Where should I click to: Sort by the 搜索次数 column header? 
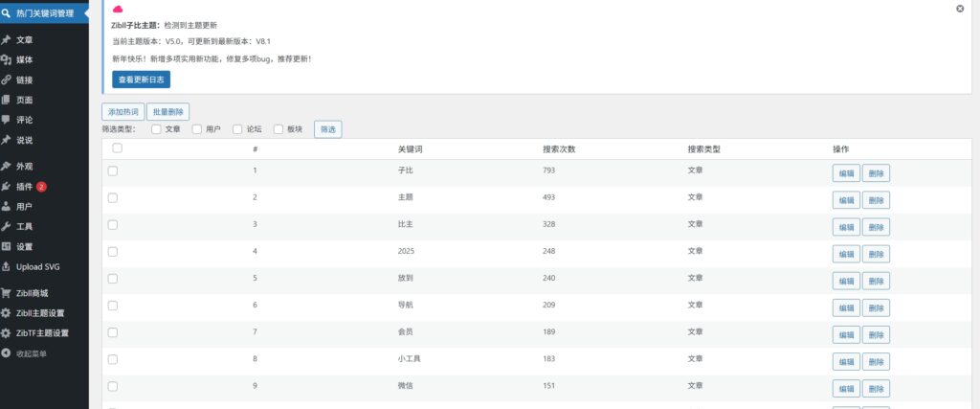click(x=558, y=149)
